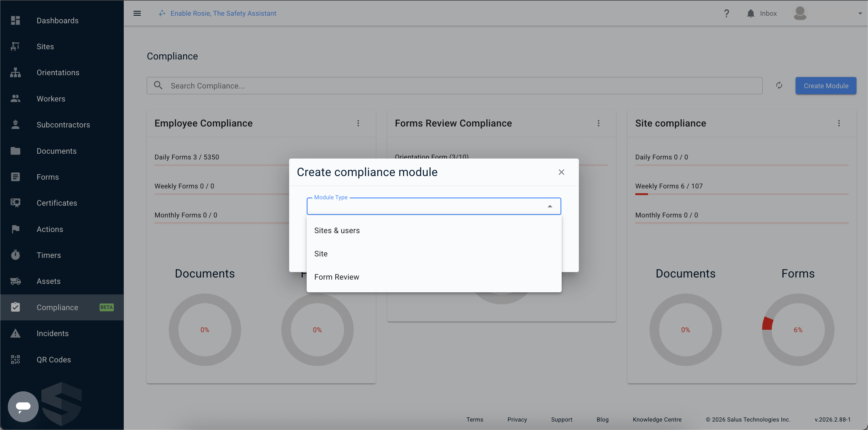The image size is (868, 430).
Task: Close the Create compliance module dialog
Action: (x=561, y=172)
